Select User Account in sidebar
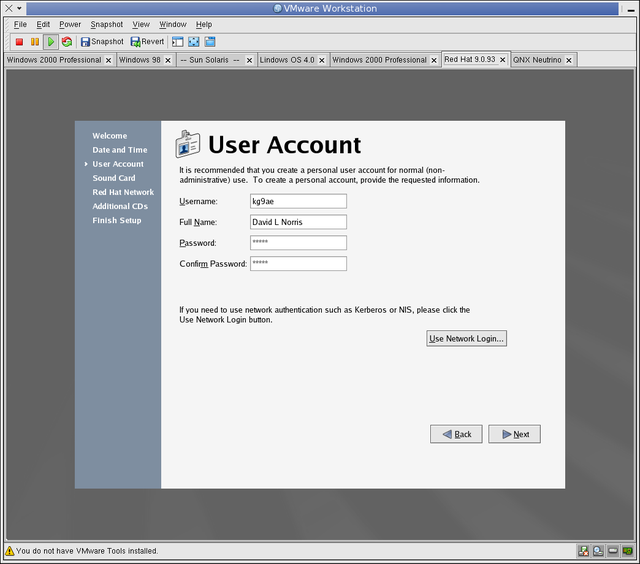The image size is (640, 564). [x=118, y=164]
